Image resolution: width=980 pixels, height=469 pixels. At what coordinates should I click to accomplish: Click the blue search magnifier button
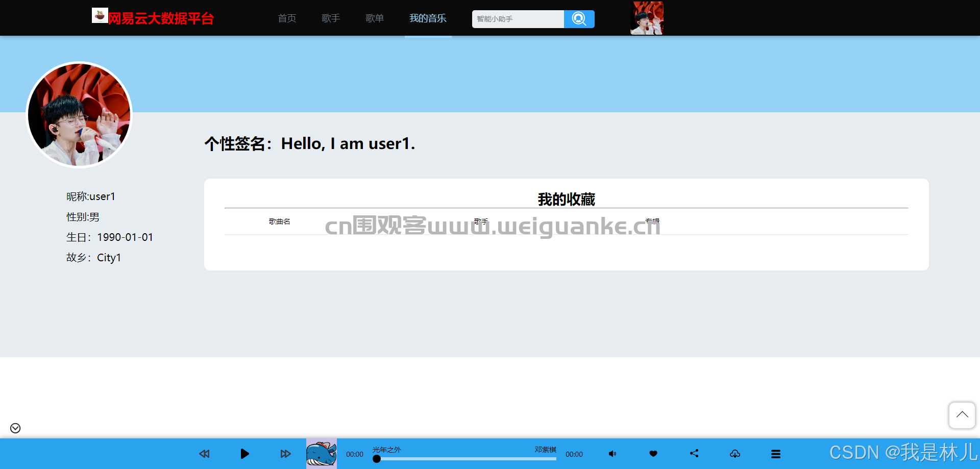tap(579, 19)
